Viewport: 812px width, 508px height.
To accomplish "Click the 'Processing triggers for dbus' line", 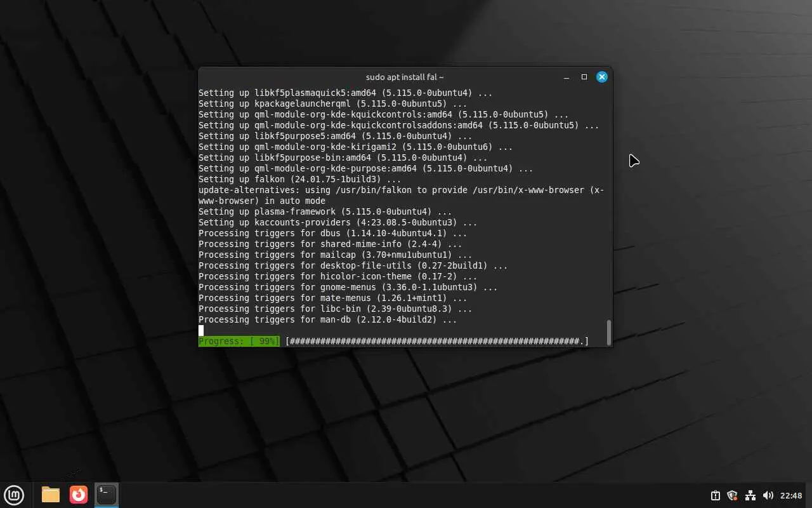I will [333, 234].
